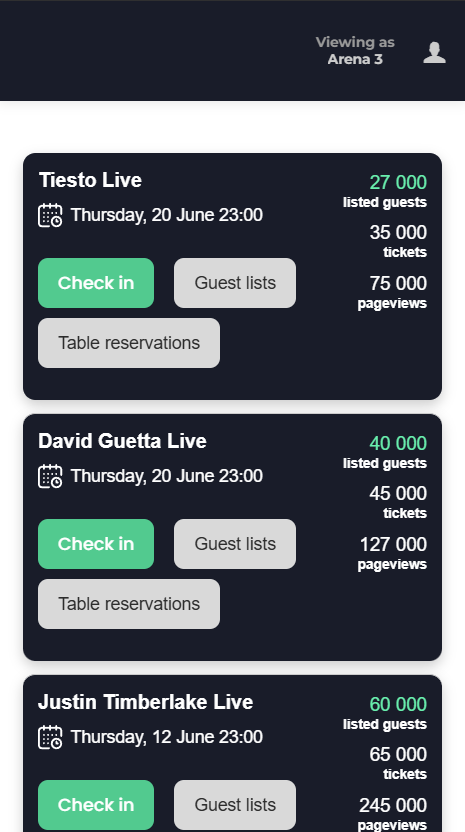The image size is (465, 832).
Task: Open Table reservations for David Guetta Live
Action: [x=129, y=604]
